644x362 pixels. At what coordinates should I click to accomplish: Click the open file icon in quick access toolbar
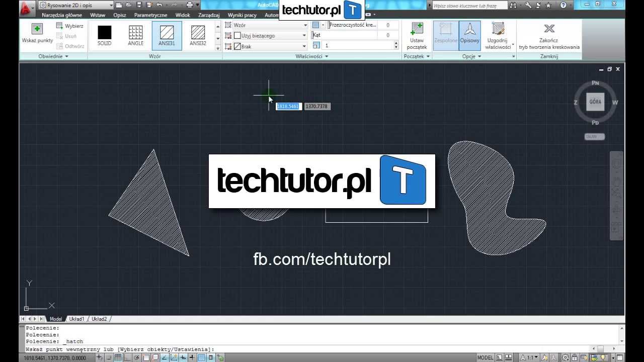pos(129,5)
